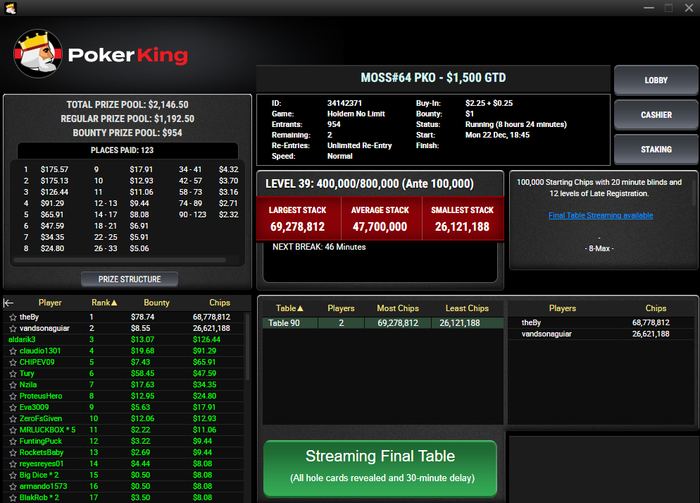Toggle favorite star next to reyesreyes01
The width and height of the screenshot is (700, 503).
[13, 464]
